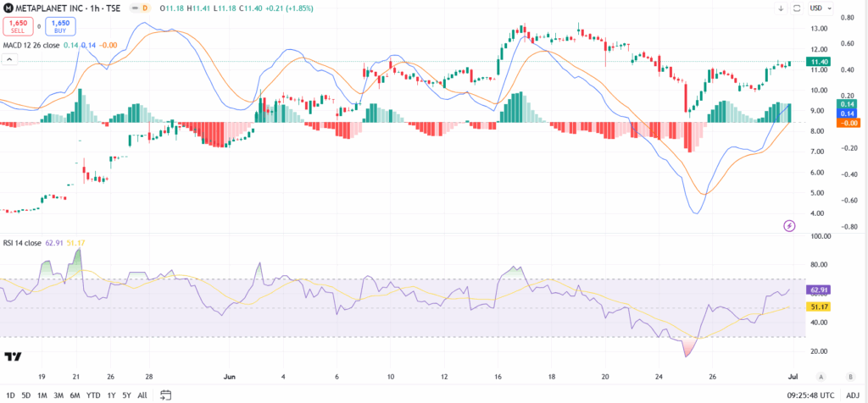Click the lightning bolt icon on chart
Screen dimensions: 868x403
coord(790,225)
